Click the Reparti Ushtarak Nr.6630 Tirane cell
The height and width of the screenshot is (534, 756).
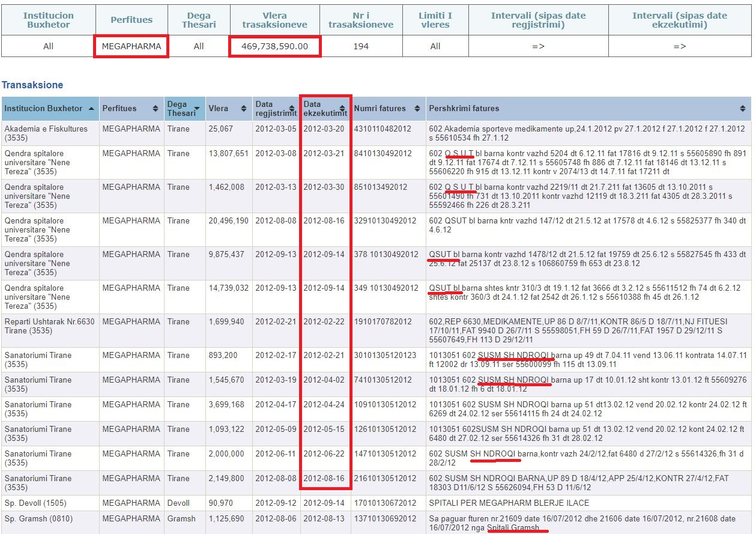tap(49, 326)
